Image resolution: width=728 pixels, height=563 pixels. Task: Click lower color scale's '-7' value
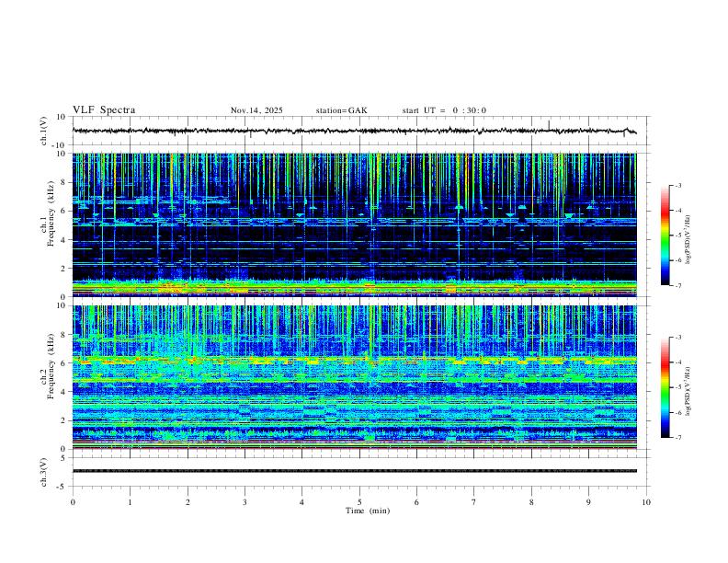(678, 437)
